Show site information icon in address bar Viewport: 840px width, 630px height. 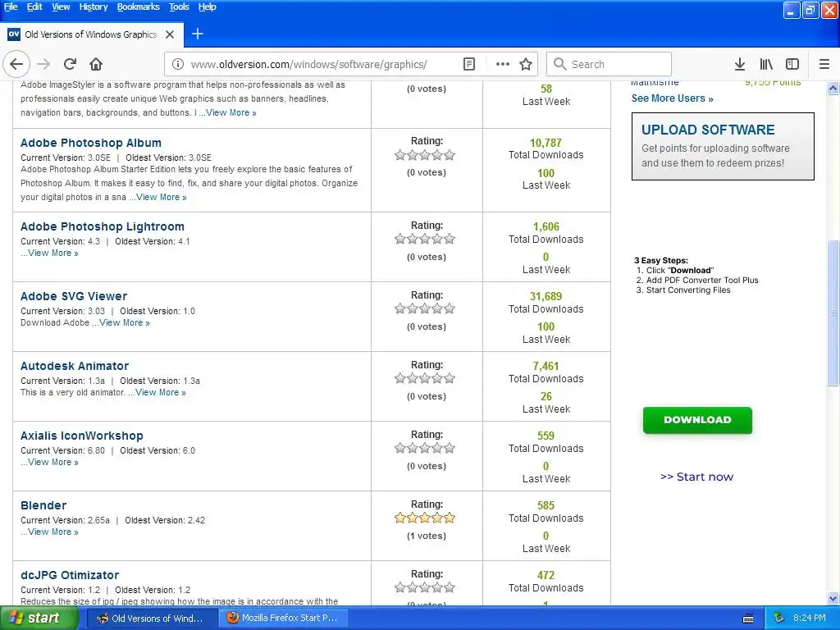tap(178, 64)
